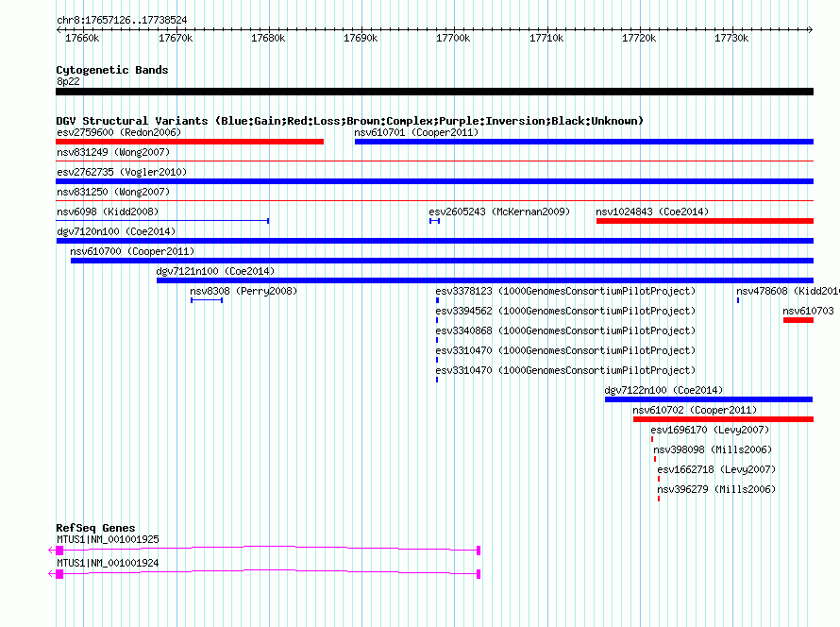The width and height of the screenshot is (840, 627).
Task: Click the esv3340868 1000Genomes variant label
Action: pyautogui.click(x=565, y=330)
